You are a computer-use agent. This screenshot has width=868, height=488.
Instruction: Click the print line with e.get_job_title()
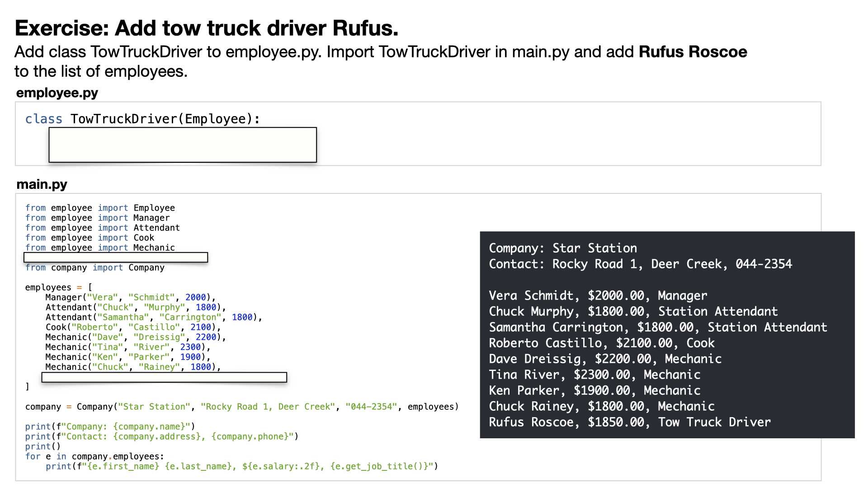click(242, 466)
